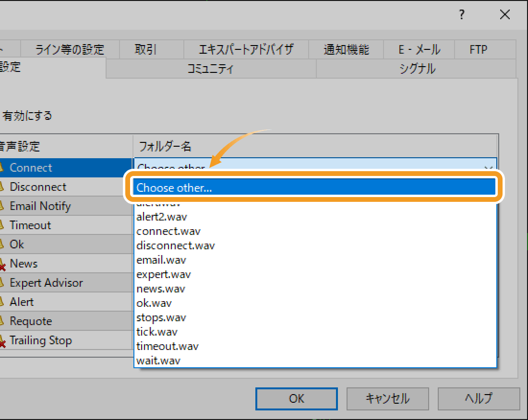
Task: Open the folder name dropdown for Connect
Action: pyautogui.click(x=488, y=168)
